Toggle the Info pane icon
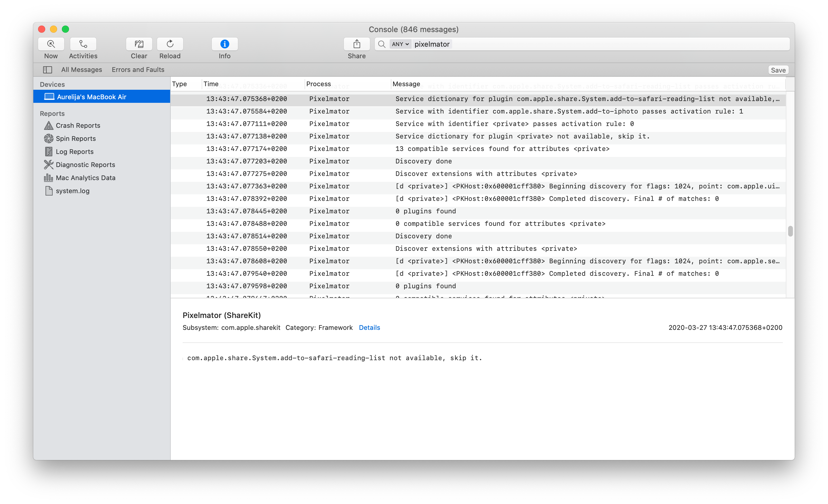828x504 pixels. pyautogui.click(x=225, y=44)
